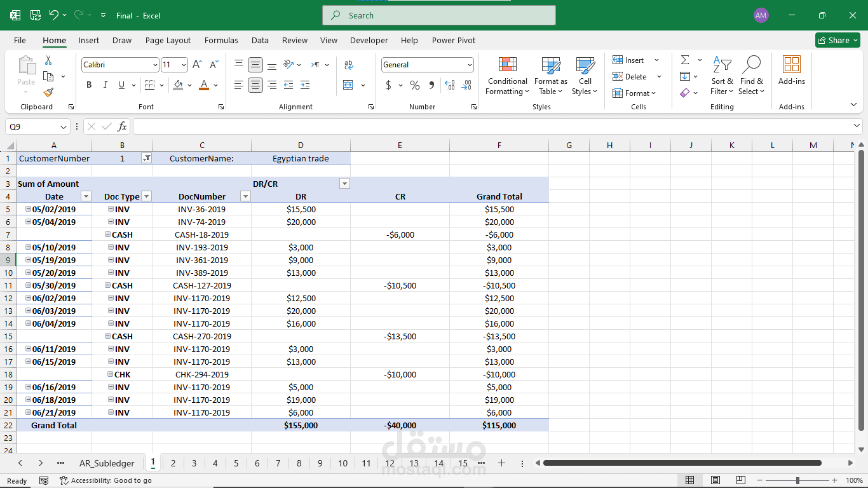868x488 pixels.
Task: Apply Comma Style number format
Action: pyautogui.click(x=431, y=85)
